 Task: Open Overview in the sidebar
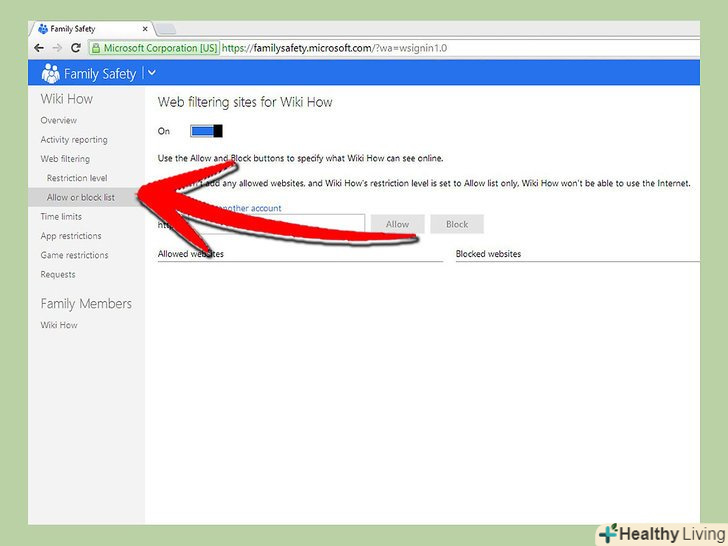58,120
